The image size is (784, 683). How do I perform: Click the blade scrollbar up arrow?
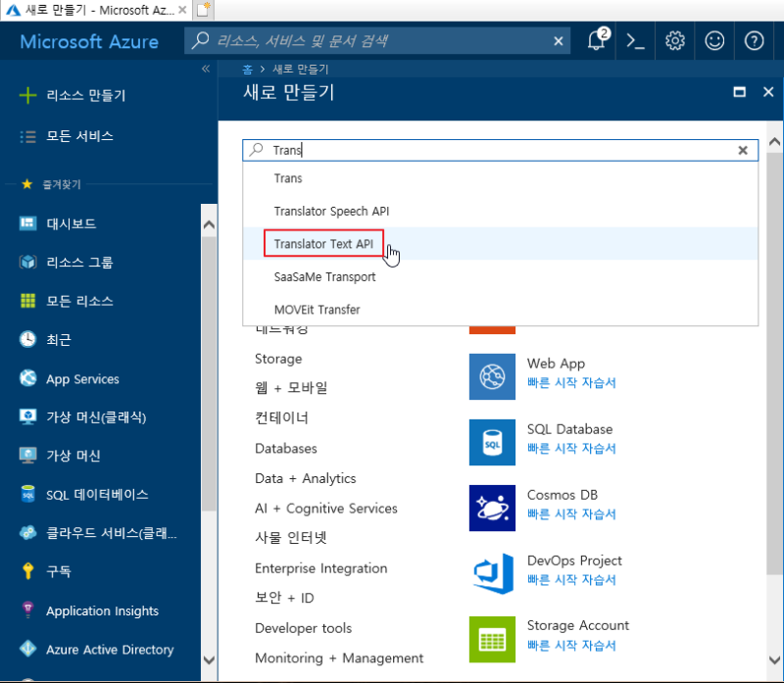click(774, 142)
